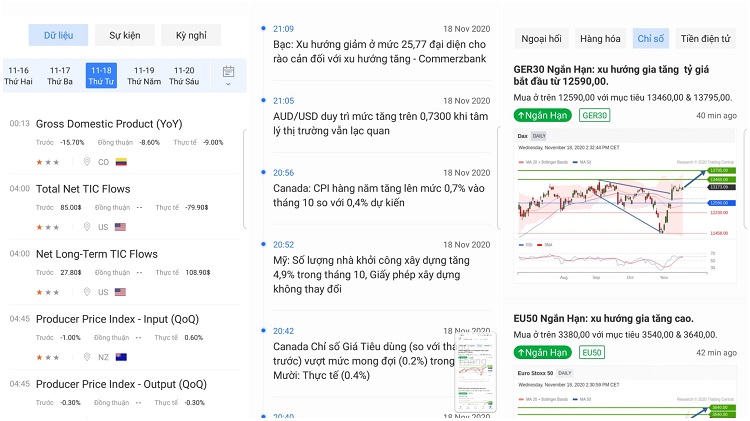Image resolution: width=750 pixels, height=421 pixels.
Task: Switch to the Sự kiện tab
Action: (124, 36)
